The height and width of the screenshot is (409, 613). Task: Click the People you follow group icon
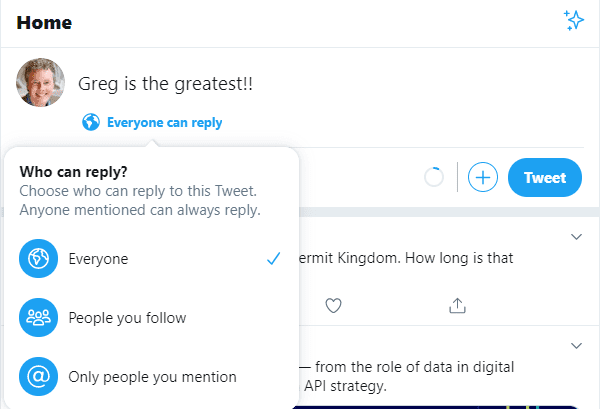click(x=38, y=318)
